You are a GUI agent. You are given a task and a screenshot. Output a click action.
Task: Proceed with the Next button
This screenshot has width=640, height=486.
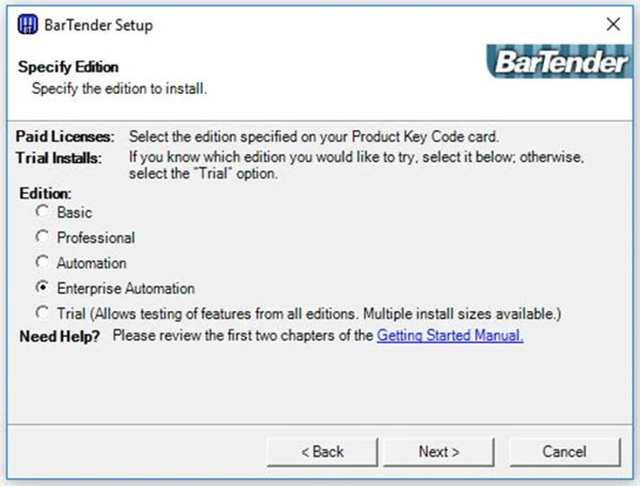[x=439, y=452]
